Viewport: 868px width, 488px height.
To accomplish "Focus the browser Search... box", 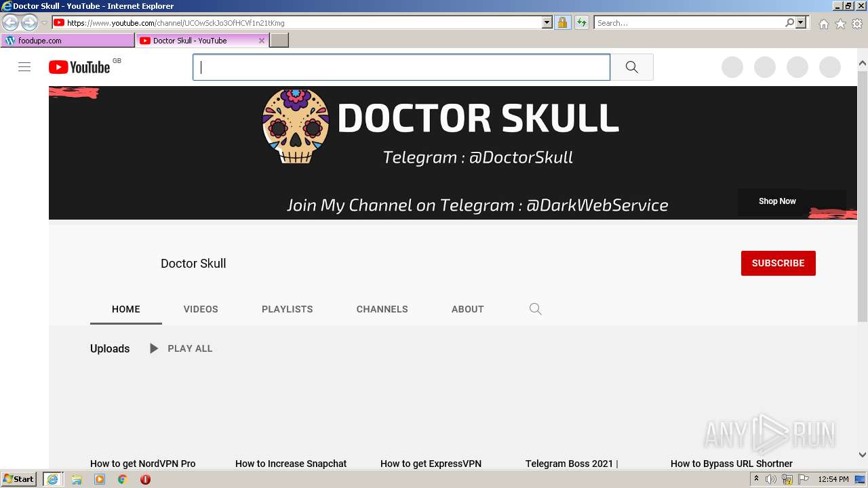I will coord(689,22).
